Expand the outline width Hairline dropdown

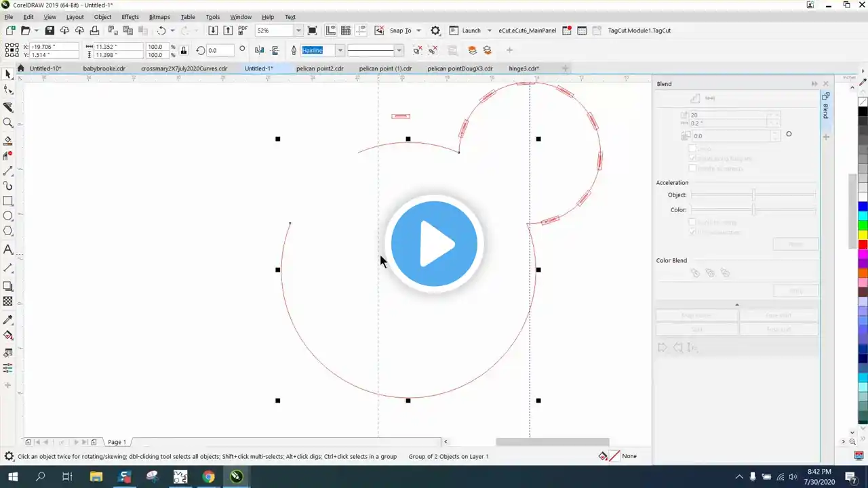tap(340, 51)
